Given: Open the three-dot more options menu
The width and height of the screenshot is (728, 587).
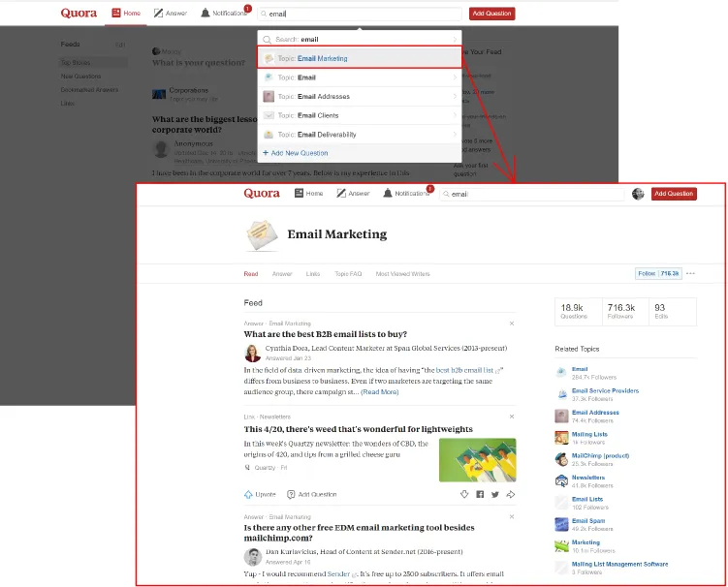Looking at the screenshot, I should click(690, 273).
